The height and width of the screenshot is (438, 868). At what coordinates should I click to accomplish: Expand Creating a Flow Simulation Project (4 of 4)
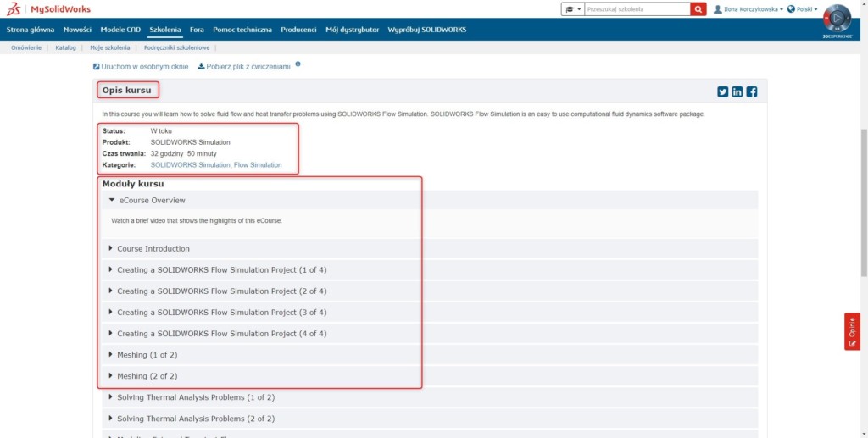point(430,334)
